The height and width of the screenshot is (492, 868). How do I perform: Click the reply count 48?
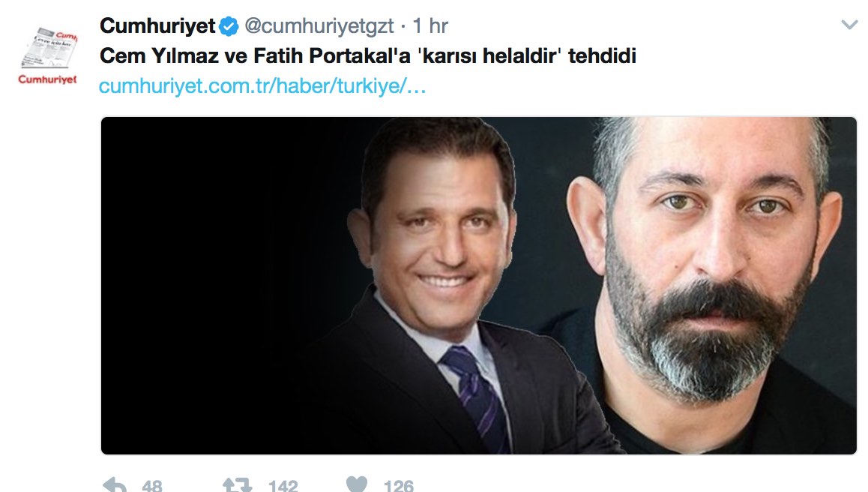pyautogui.click(x=152, y=486)
